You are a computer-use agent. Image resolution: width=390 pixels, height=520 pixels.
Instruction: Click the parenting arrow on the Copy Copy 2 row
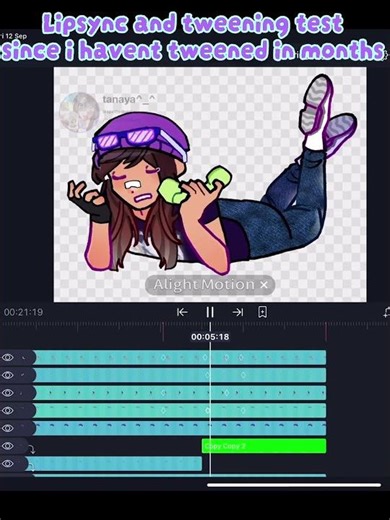[x=32, y=449]
